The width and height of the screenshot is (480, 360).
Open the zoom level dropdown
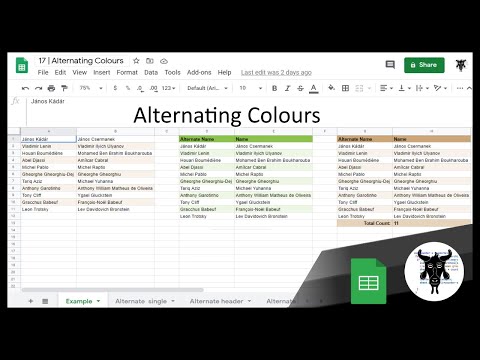pos(91,88)
